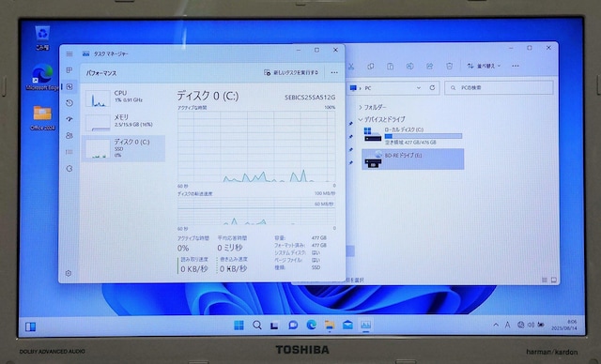
Task: Click the disk active time graph
Action: click(x=256, y=146)
